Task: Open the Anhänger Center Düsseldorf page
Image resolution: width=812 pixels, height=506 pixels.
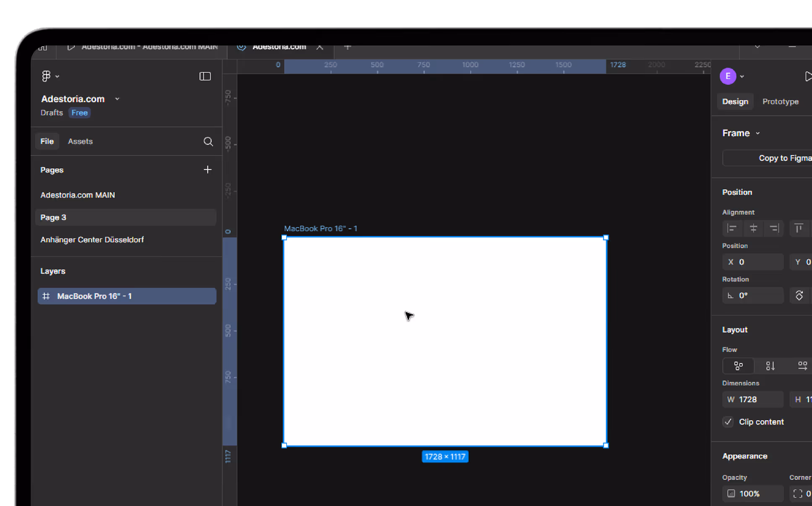Action: [x=92, y=240]
